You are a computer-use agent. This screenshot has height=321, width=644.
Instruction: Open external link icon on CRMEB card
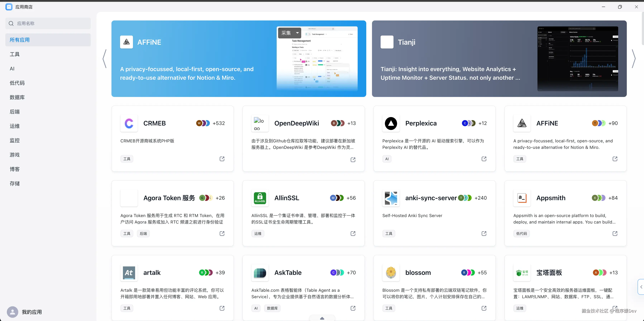click(222, 159)
